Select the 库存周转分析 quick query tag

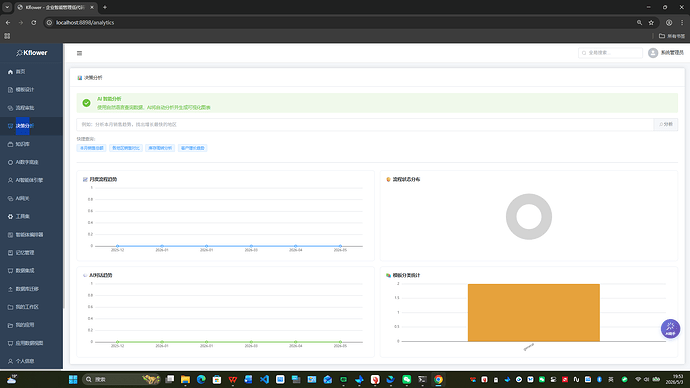point(160,148)
